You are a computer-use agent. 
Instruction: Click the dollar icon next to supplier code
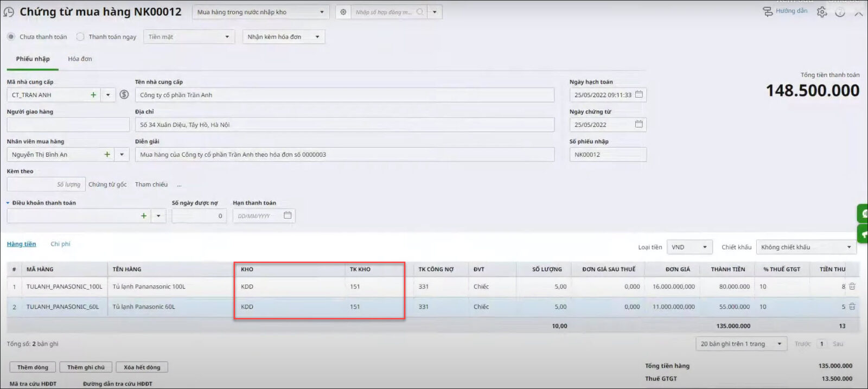point(124,95)
